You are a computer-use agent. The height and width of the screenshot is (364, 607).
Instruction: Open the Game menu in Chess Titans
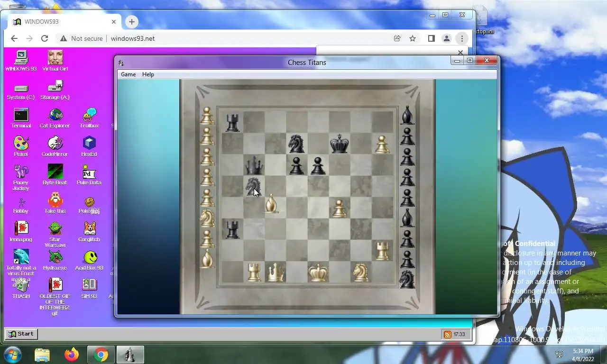[x=128, y=74]
